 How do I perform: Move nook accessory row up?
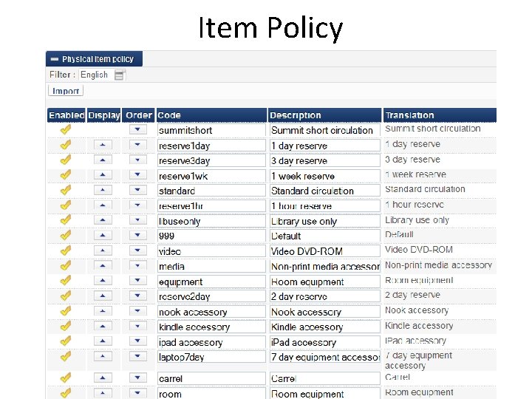[x=103, y=311]
